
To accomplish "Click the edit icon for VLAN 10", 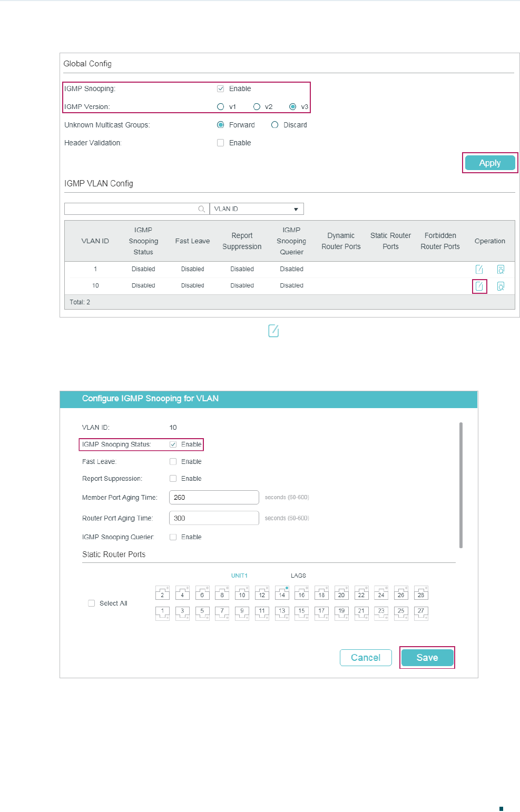I will (x=479, y=286).
